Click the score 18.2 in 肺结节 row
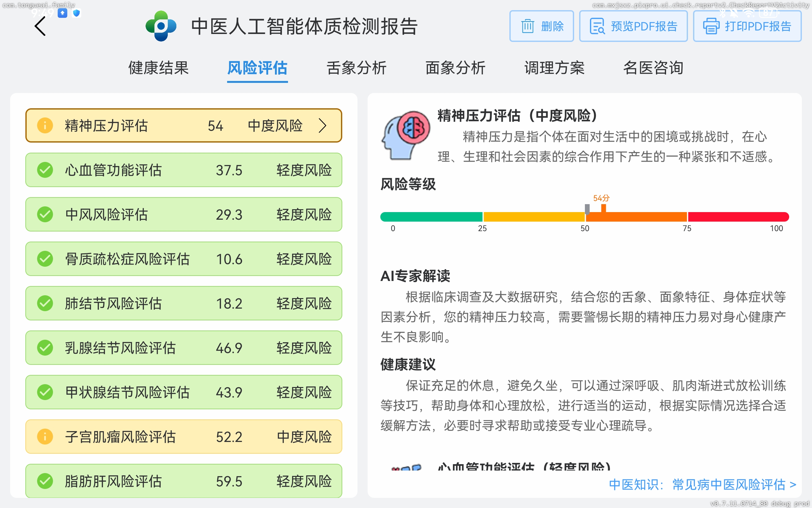Viewport: 812px width, 508px height. [x=229, y=304]
